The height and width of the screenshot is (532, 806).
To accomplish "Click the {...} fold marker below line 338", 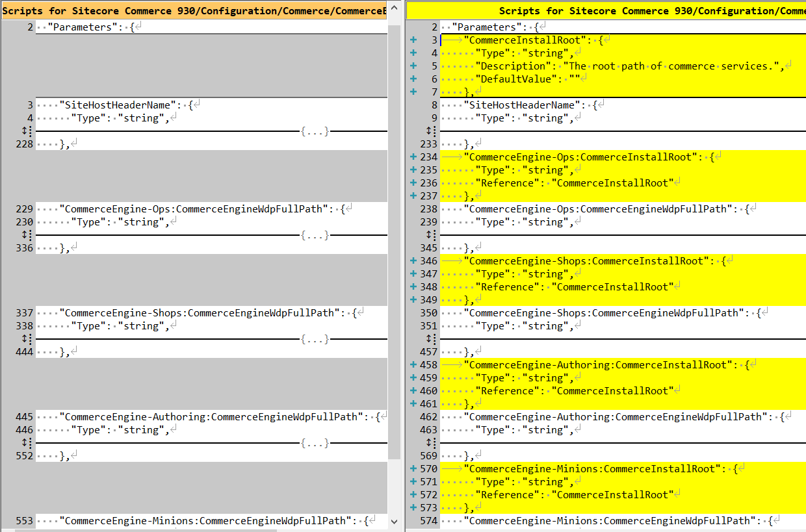I will [315, 339].
